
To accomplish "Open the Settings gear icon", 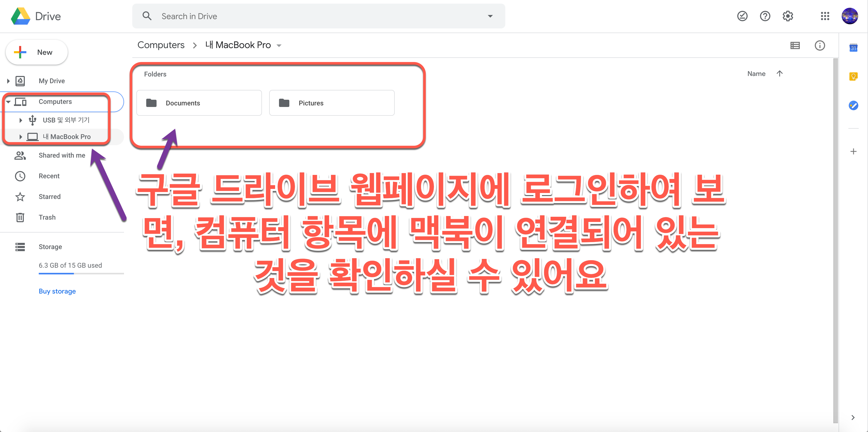I will pos(787,16).
